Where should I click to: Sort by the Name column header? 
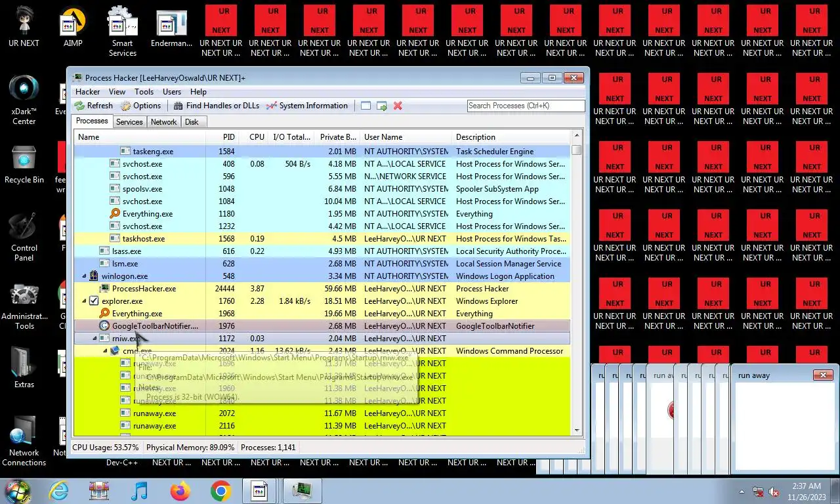click(x=139, y=137)
